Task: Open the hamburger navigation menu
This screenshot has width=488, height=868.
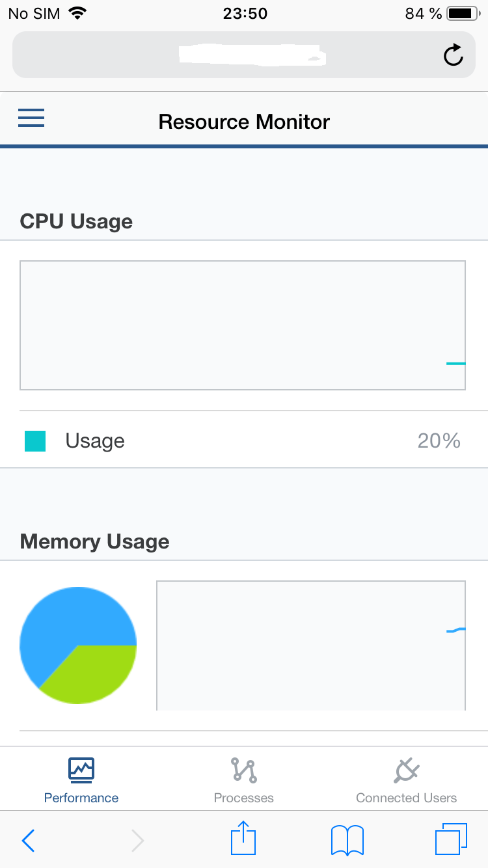Action: pos(31,118)
